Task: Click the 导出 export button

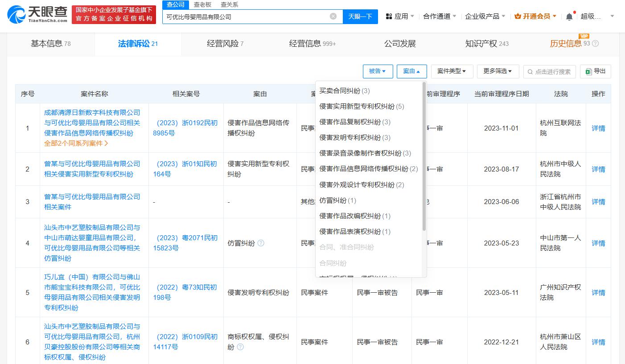Action: 596,71
